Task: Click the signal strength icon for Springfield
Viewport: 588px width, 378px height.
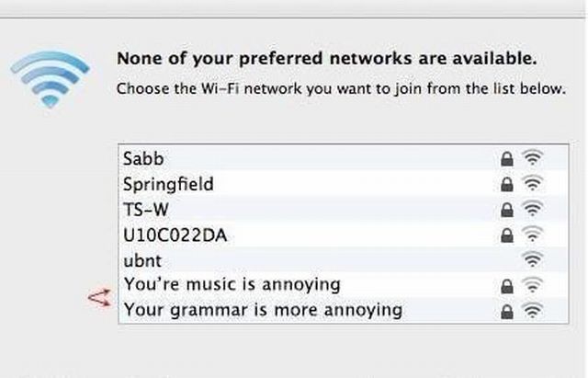Action: [531, 184]
